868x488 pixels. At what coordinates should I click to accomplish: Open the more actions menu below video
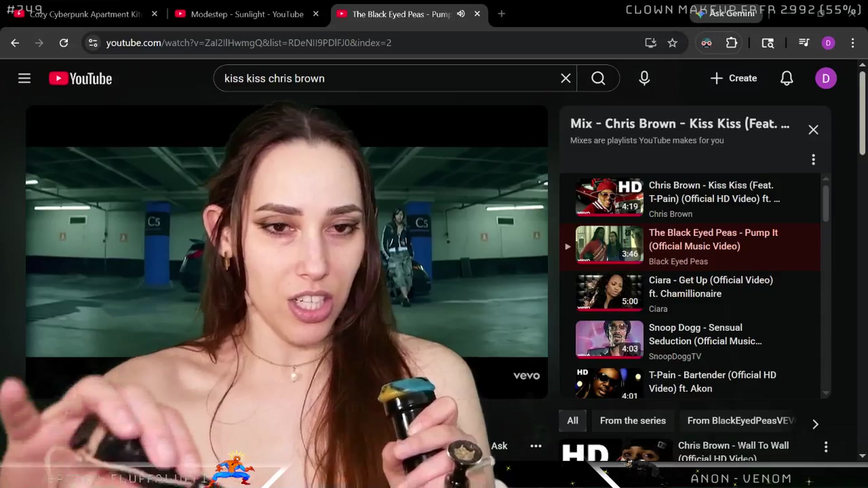point(536,446)
